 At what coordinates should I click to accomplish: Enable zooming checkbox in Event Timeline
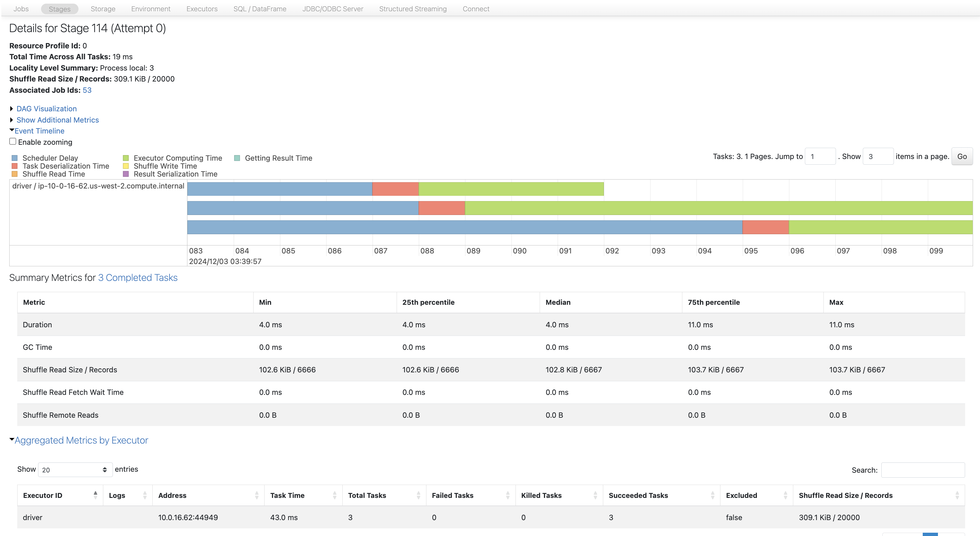(13, 141)
